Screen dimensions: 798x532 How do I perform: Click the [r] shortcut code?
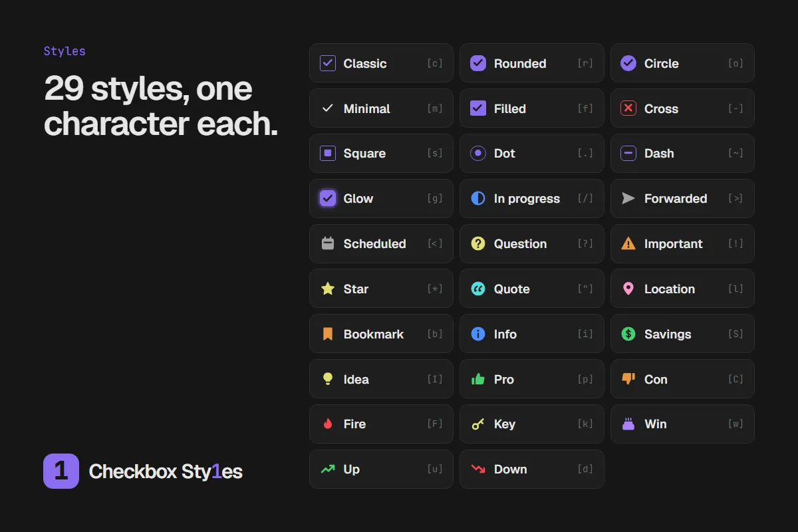click(585, 63)
